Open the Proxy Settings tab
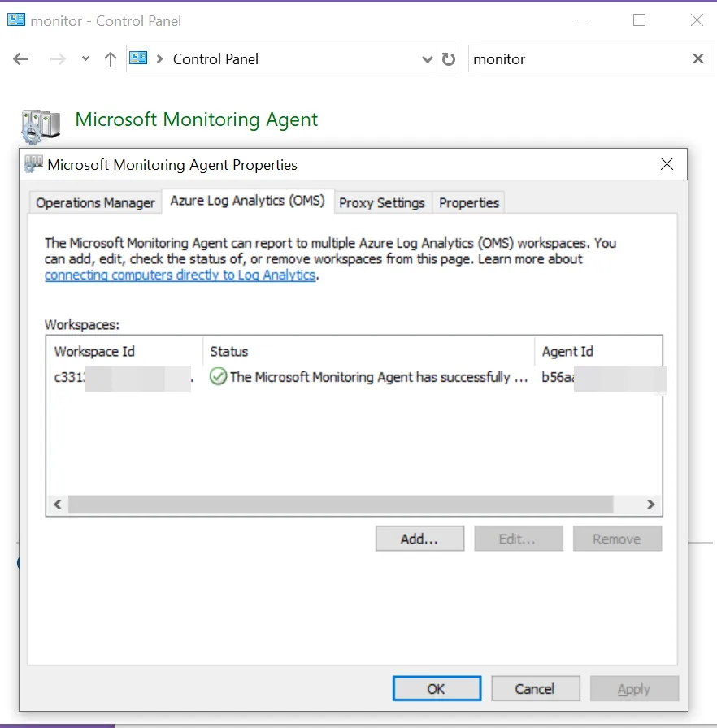Screen dimensions: 717x728 point(381,203)
